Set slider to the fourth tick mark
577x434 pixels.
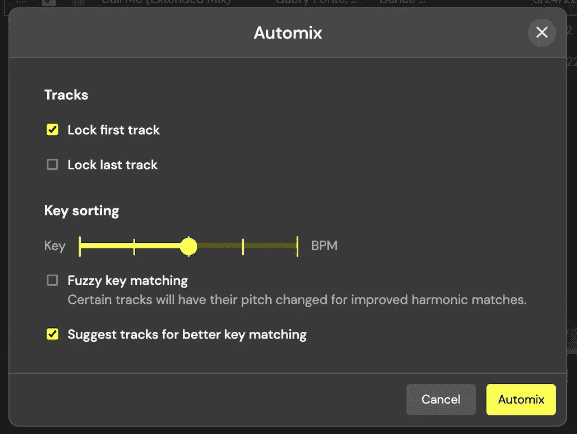tap(243, 246)
